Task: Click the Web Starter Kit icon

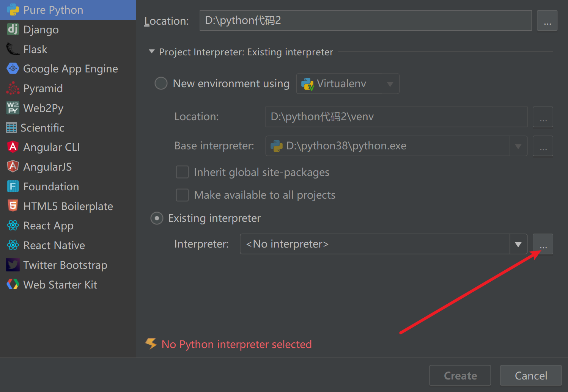Action: pyautogui.click(x=13, y=284)
